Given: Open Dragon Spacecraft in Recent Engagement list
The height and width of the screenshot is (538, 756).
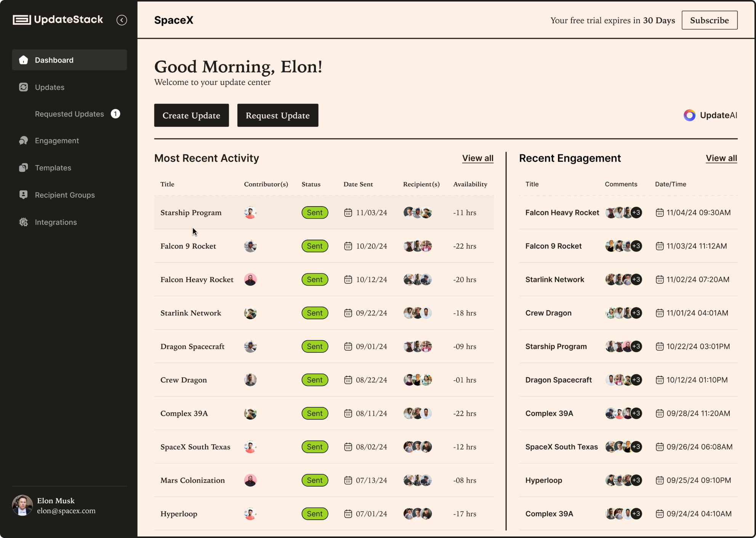Looking at the screenshot, I should [x=628, y=380].
